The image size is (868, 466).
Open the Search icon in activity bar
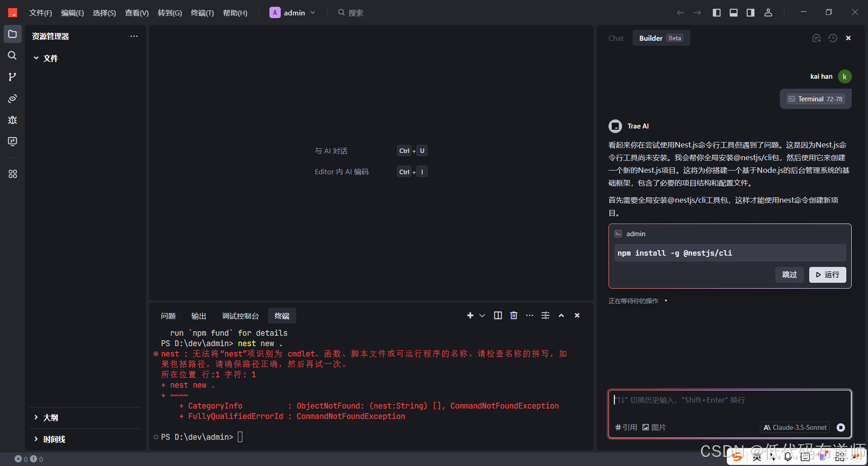[12, 55]
